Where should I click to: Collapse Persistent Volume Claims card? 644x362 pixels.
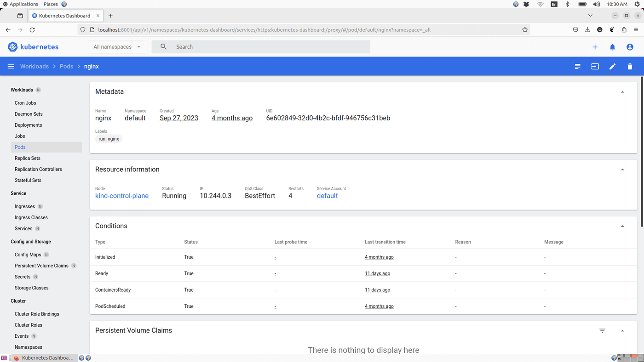[622, 331]
